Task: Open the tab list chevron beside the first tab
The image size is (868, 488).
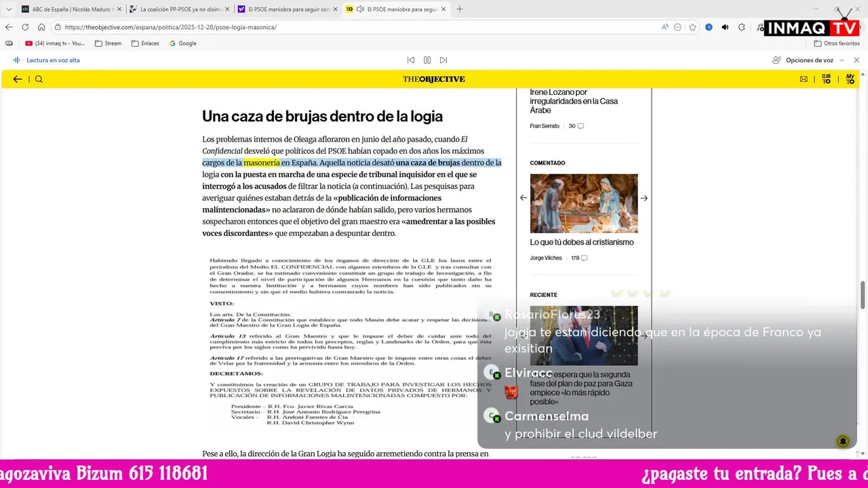Action: 9,9
